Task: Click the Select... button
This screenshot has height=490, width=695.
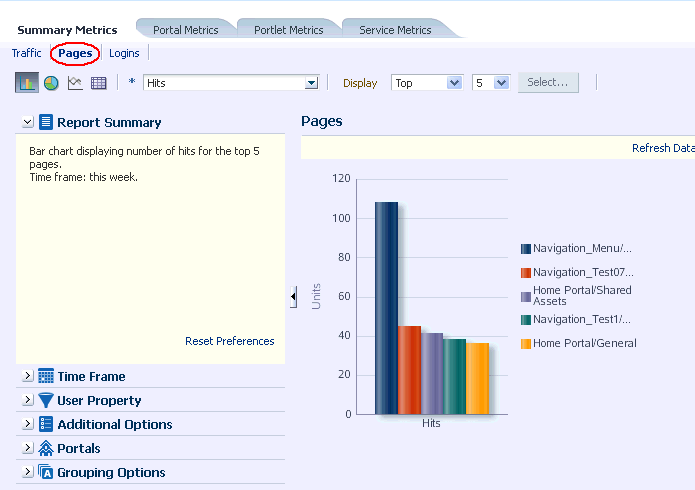Action: pos(548,82)
